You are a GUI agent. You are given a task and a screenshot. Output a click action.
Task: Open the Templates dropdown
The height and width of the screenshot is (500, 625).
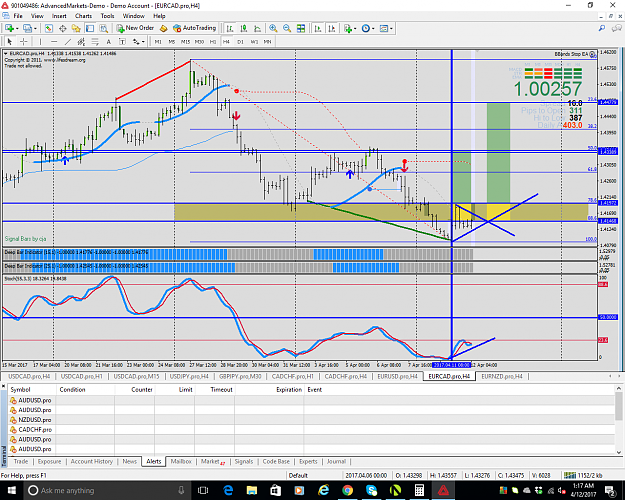(386, 28)
